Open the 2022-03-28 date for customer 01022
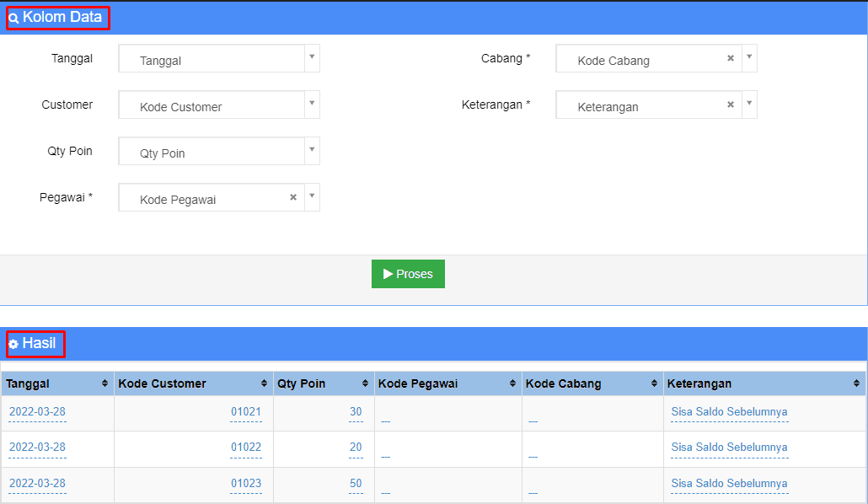 (x=37, y=448)
